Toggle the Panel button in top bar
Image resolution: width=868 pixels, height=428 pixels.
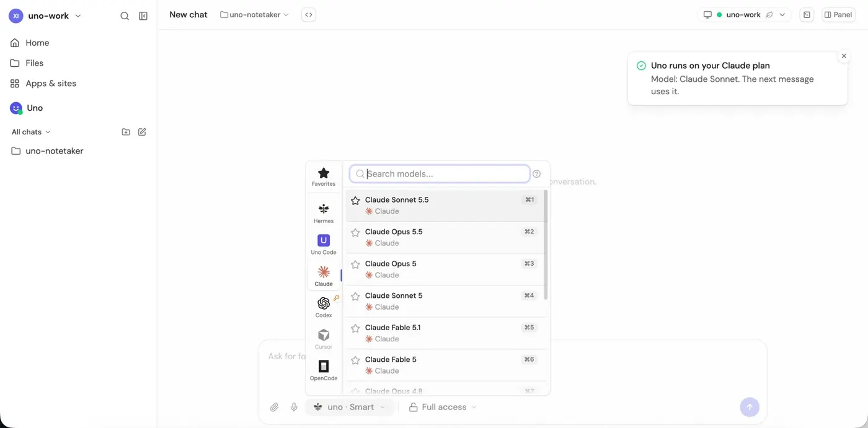(x=838, y=15)
